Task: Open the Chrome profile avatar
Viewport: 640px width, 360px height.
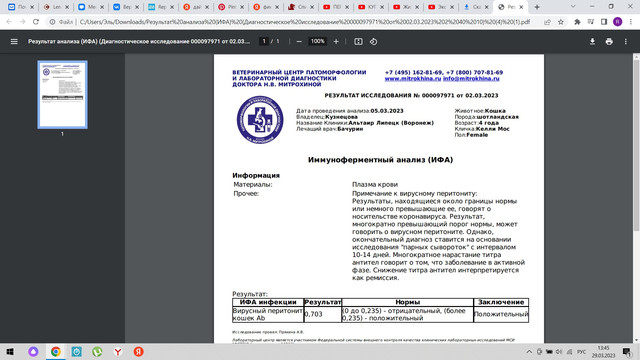Action: 618,22
